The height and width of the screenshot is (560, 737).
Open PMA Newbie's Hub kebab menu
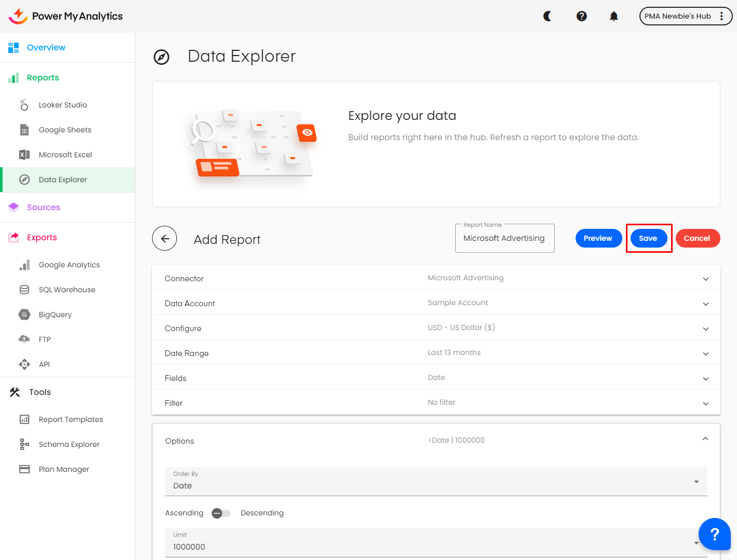[x=721, y=16]
